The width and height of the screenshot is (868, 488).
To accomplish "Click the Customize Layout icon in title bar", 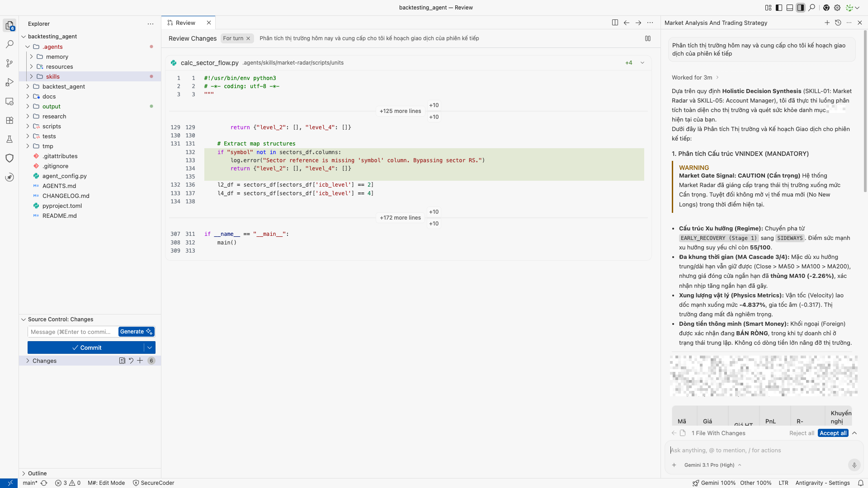I will [x=768, y=8].
